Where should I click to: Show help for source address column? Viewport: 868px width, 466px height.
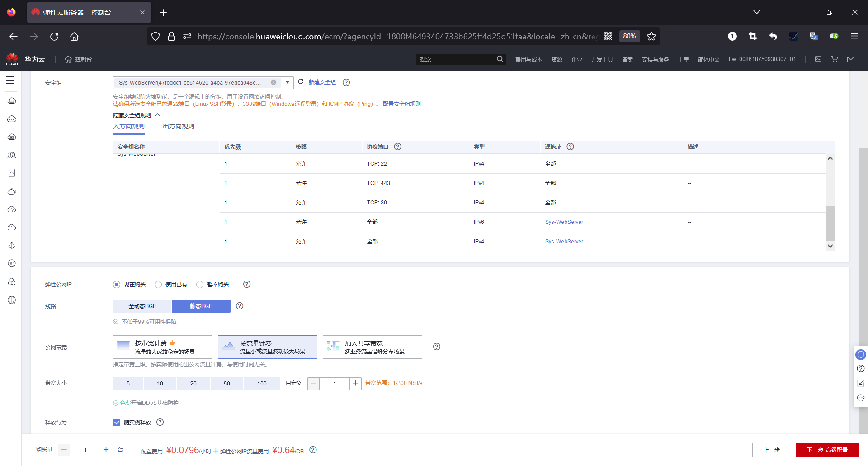click(x=571, y=147)
